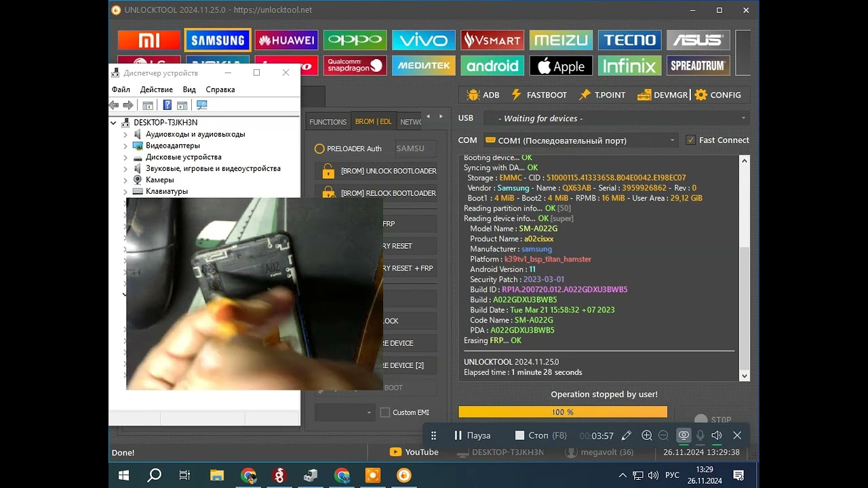This screenshot has width=868, height=488.
Task: Expand Звуковые, игровые и видеоустройства node
Action: pos(125,169)
